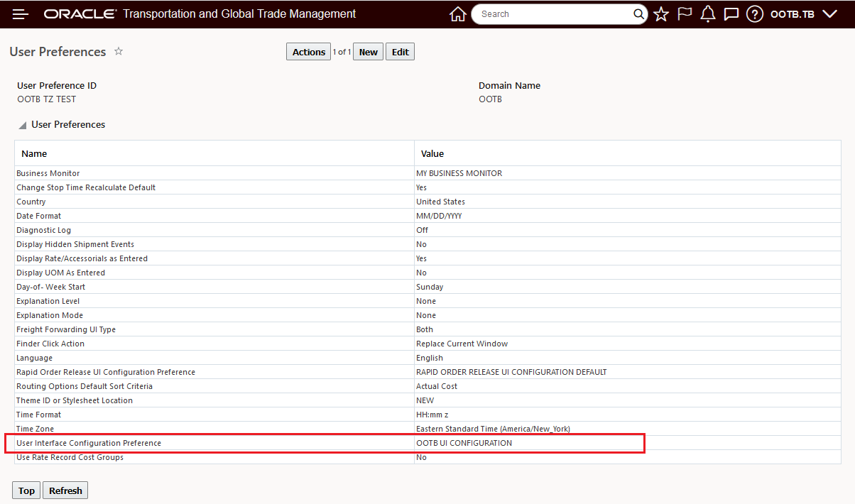The height and width of the screenshot is (504, 855).
Task: Click Freight Forwarding UI Type row
Action: 66,329
